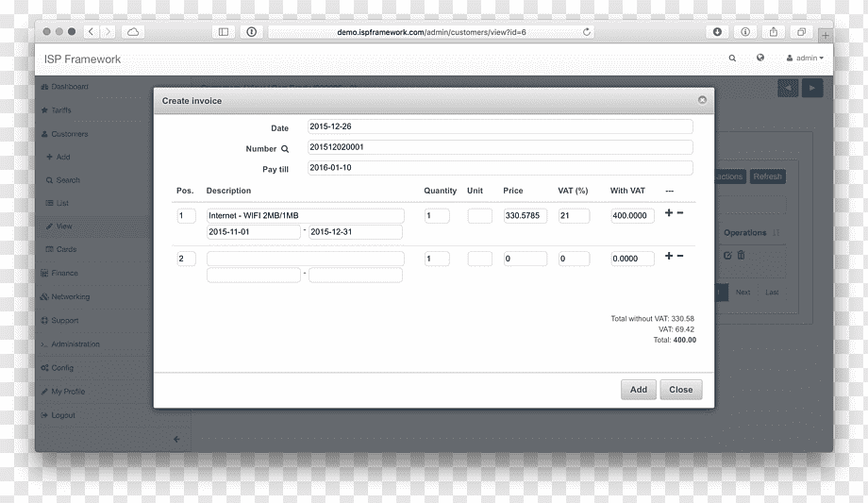Click the description field Internet - WIFI 2MB/1MB
The image size is (868, 503).
coord(305,215)
